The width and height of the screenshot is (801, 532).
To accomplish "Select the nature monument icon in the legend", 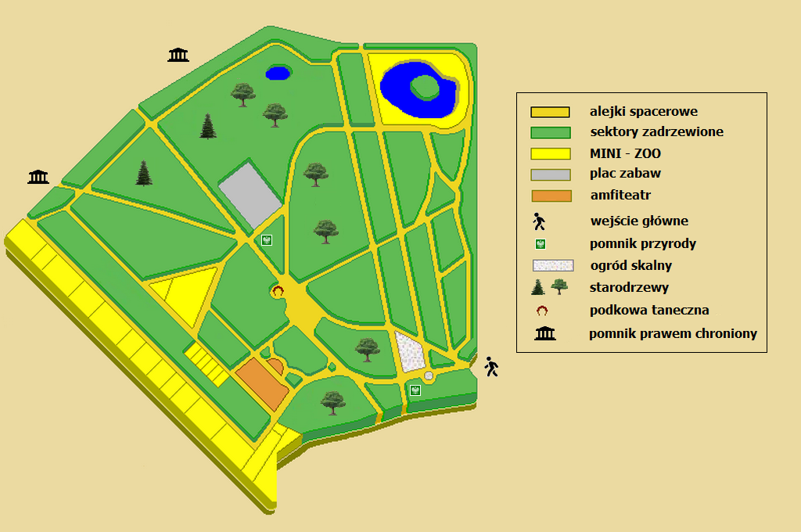I will [540, 244].
